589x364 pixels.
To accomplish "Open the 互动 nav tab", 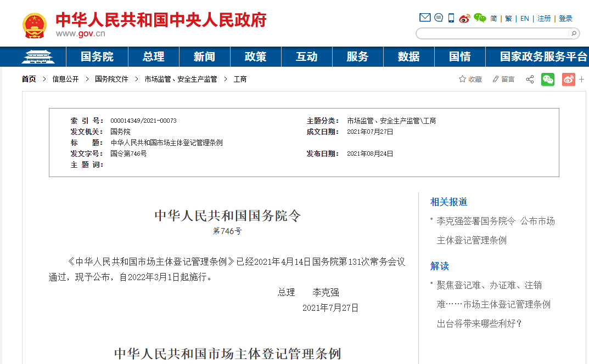I will click(306, 56).
